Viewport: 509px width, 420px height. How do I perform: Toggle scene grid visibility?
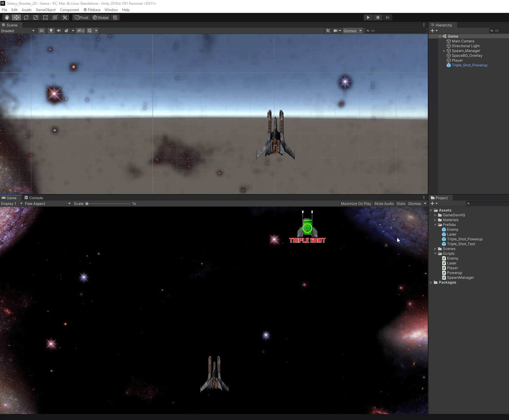90,31
